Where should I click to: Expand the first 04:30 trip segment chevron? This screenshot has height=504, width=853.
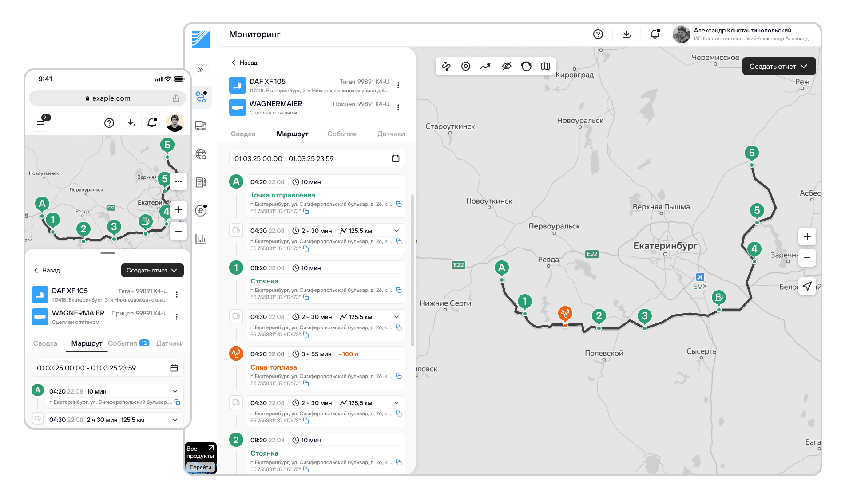click(x=397, y=231)
